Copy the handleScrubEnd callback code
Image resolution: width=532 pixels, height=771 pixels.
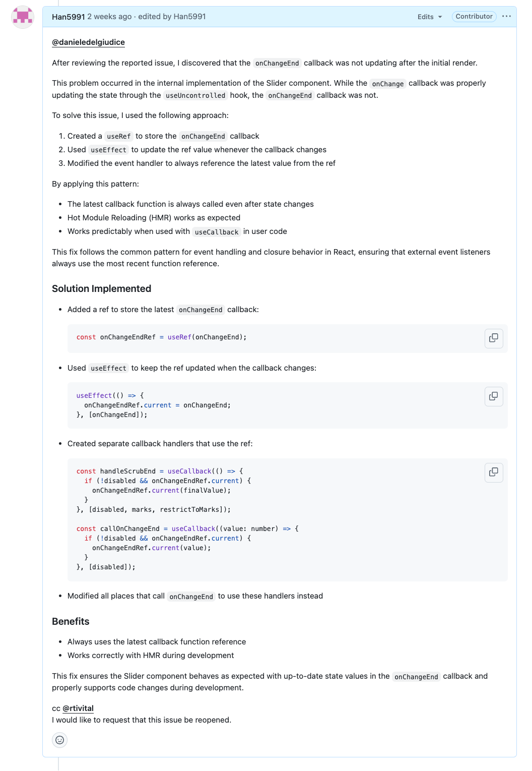tap(494, 472)
